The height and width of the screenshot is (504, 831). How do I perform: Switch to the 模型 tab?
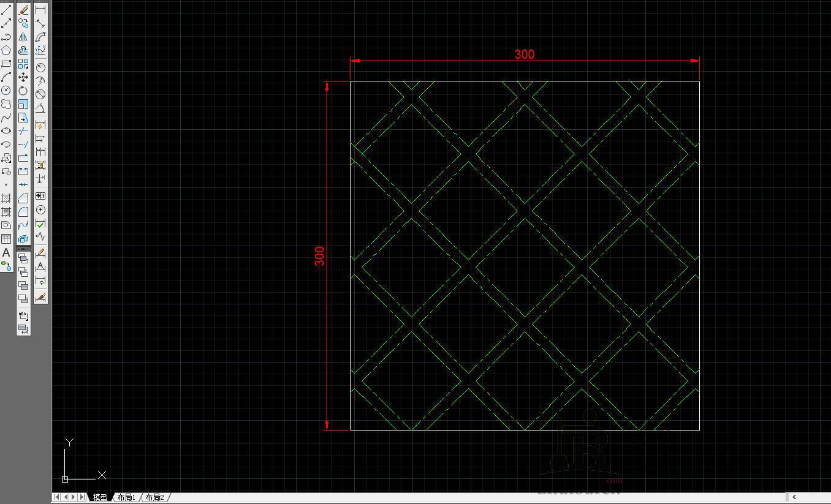[x=101, y=497]
